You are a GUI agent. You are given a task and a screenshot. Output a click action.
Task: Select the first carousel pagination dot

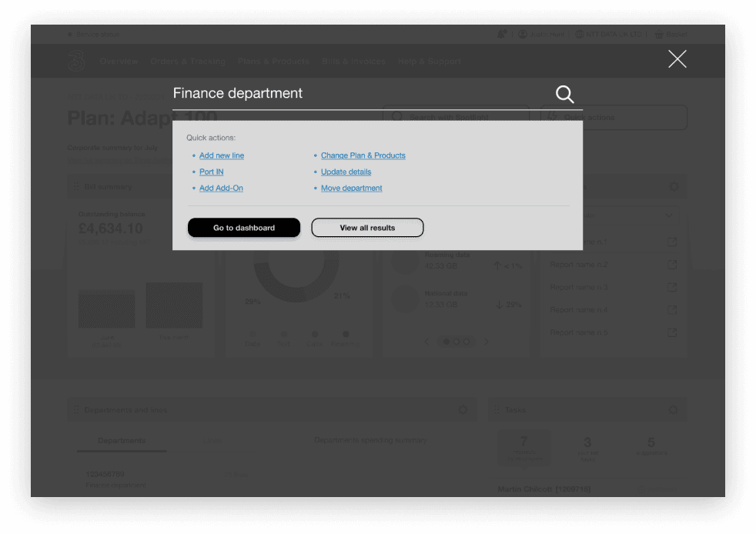click(x=447, y=342)
